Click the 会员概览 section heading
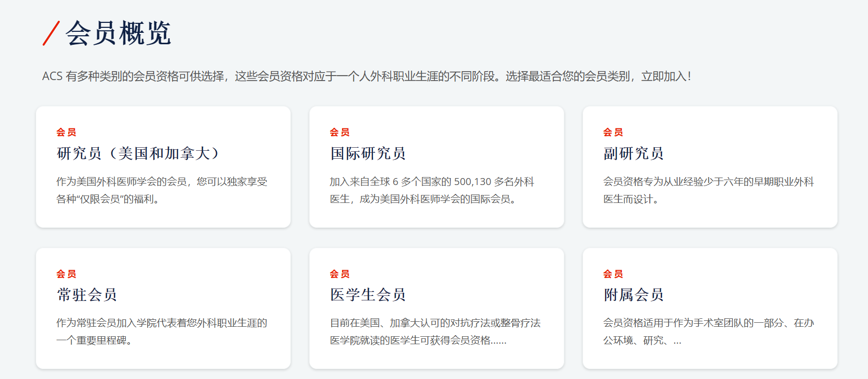868x379 pixels. (118, 33)
